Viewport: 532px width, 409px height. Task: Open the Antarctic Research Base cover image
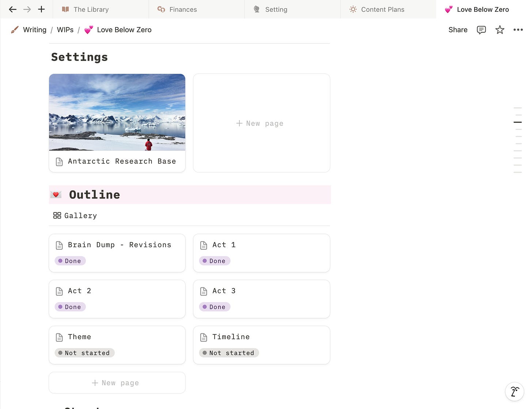(117, 112)
